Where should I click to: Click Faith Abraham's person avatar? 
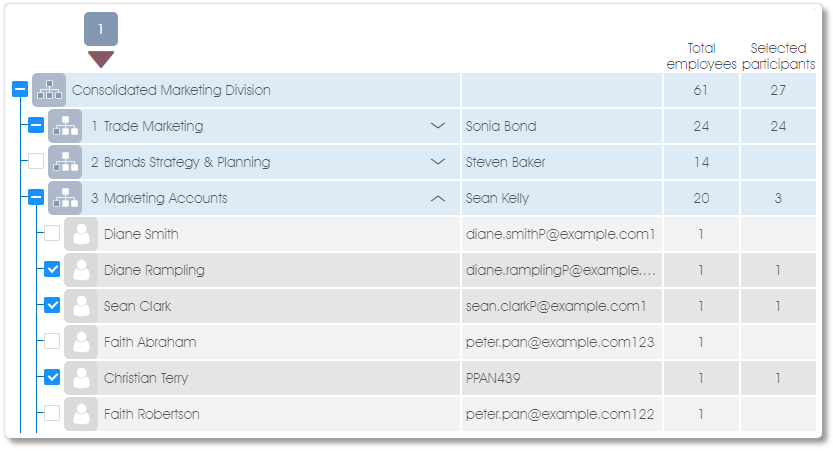pyautogui.click(x=81, y=342)
